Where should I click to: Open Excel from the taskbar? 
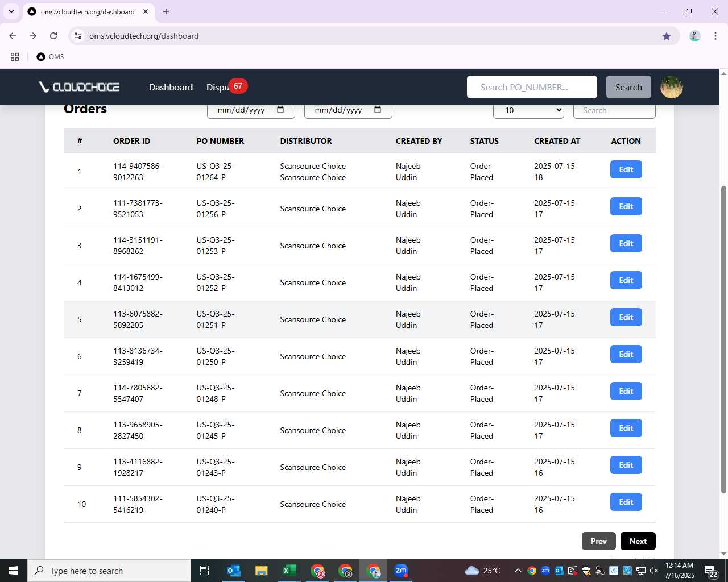[289, 571]
